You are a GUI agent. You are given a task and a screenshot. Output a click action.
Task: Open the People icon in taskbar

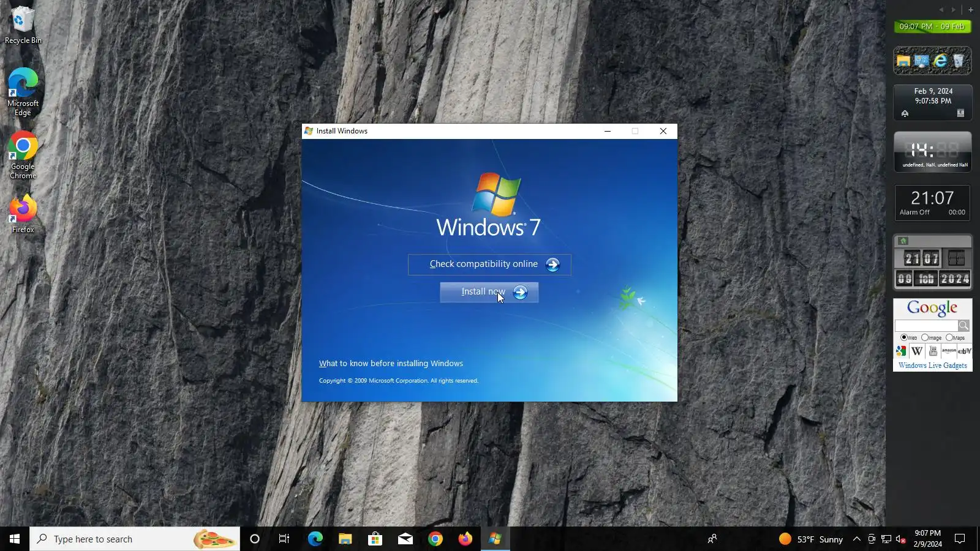tap(712, 539)
